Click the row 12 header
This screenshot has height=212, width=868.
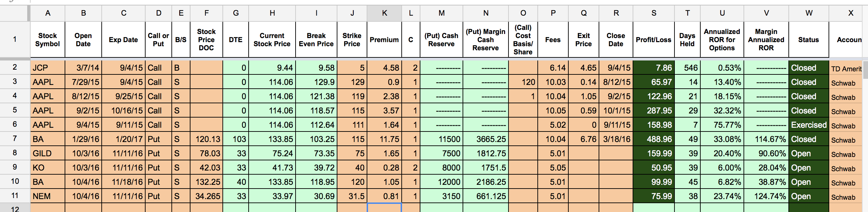coord(15,208)
